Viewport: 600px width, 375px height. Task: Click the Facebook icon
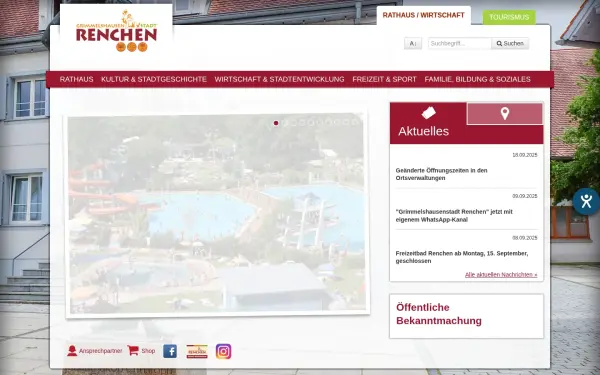170,351
